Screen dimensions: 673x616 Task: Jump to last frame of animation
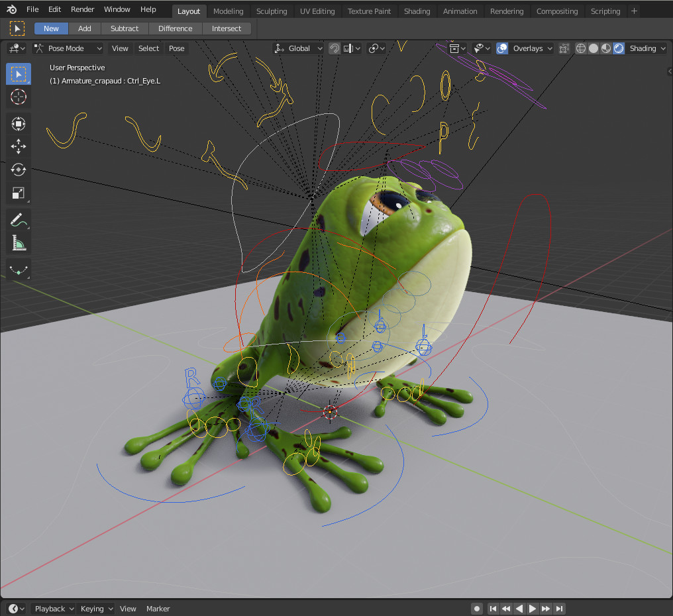(x=559, y=609)
